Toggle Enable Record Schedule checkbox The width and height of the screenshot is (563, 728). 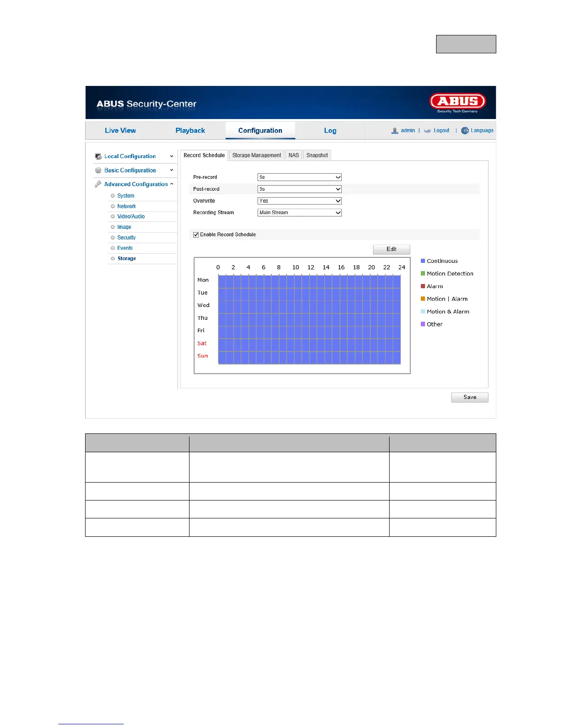(x=196, y=234)
